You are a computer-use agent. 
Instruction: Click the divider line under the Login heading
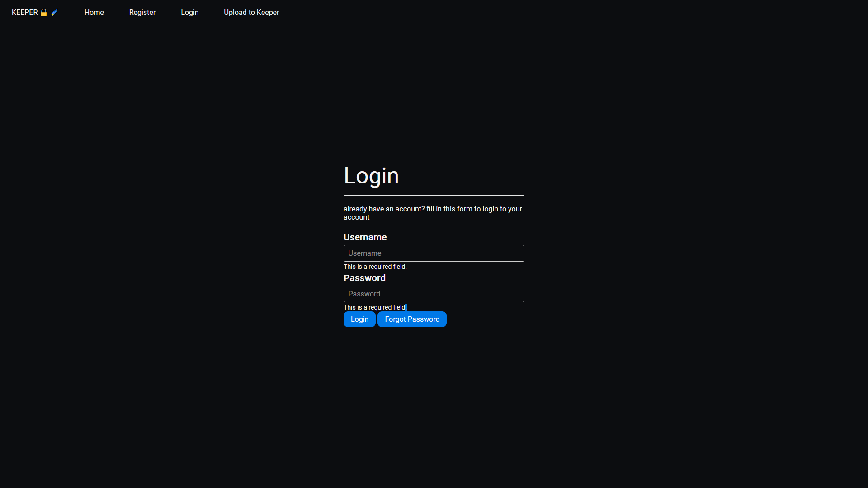click(x=434, y=195)
